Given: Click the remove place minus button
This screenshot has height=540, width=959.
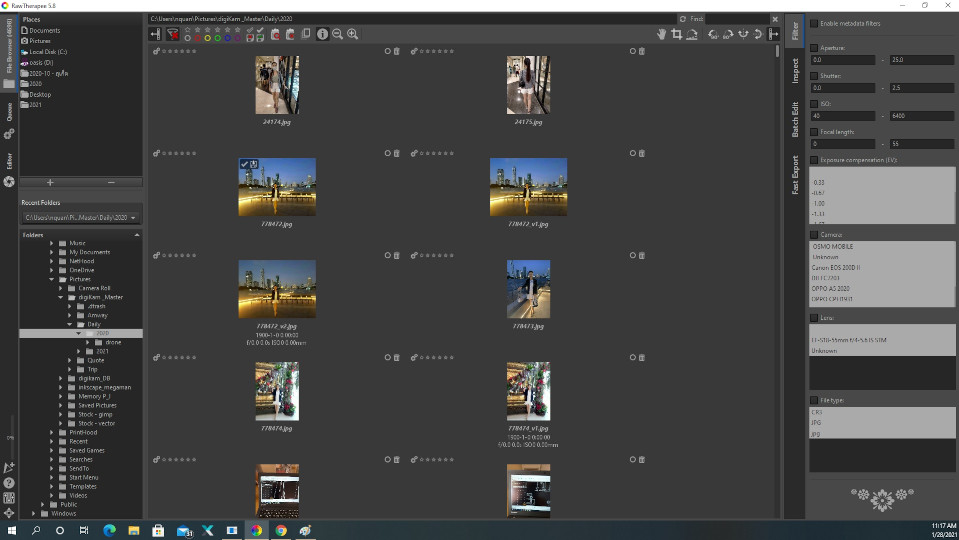Looking at the screenshot, I should click(x=111, y=183).
